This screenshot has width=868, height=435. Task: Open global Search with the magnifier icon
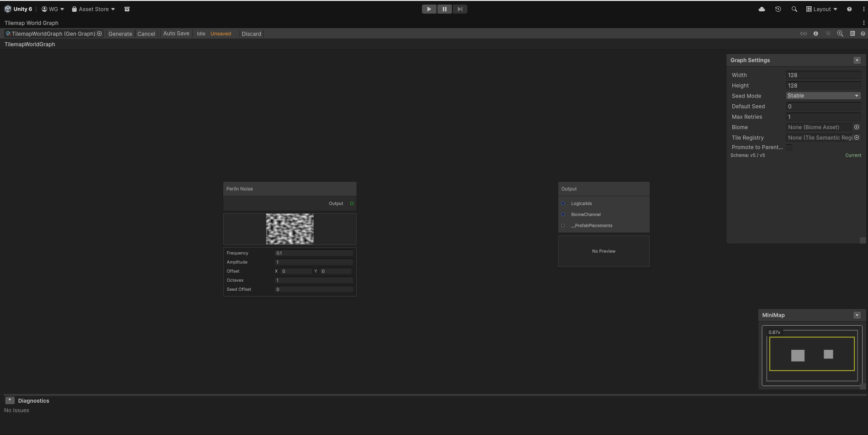pos(794,9)
